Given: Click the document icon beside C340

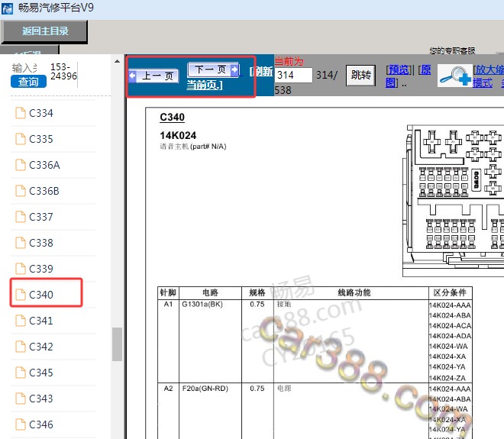Looking at the screenshot, I should click(21, 295).
